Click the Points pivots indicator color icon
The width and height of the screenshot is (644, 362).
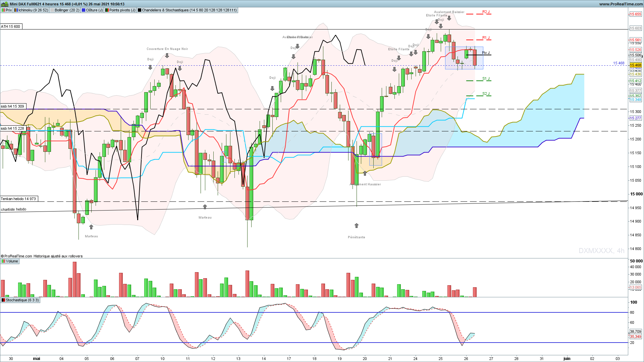coord(107,10)
